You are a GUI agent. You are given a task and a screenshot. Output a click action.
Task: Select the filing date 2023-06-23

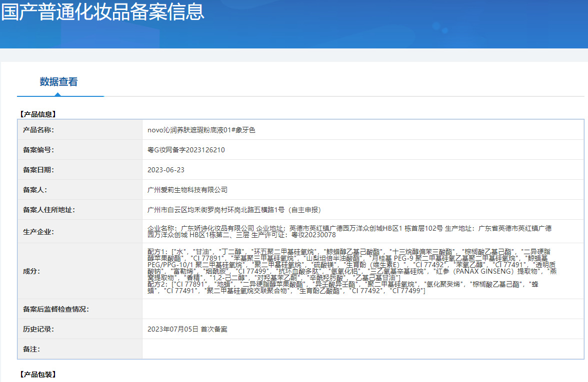click(x=166, y=170)
